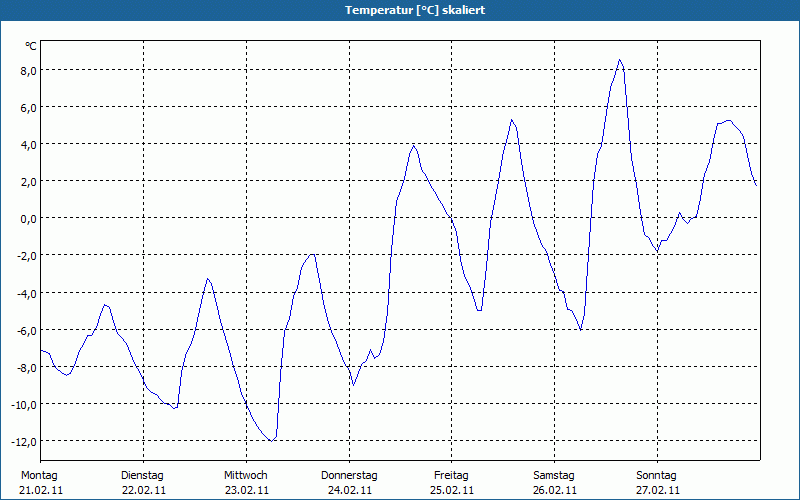Click the date 24.02.11
The width and height of the screenshot is (800, 500).
tap(349, 491)
